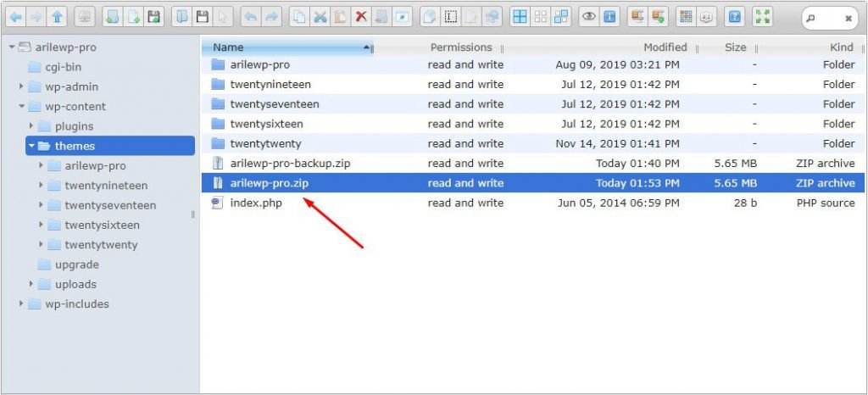Go to parent folder with up arrow
868x395 pixels.
56,17
